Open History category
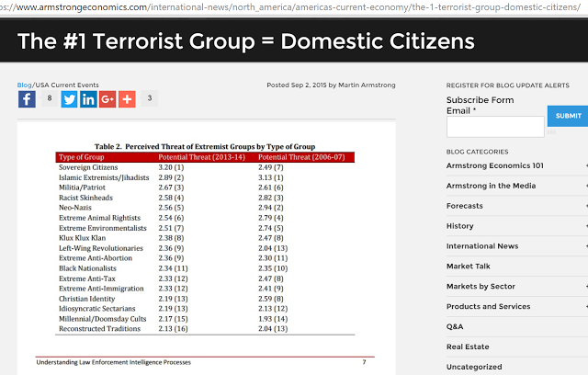Screen dimensions: 588x375 [460, 226]
